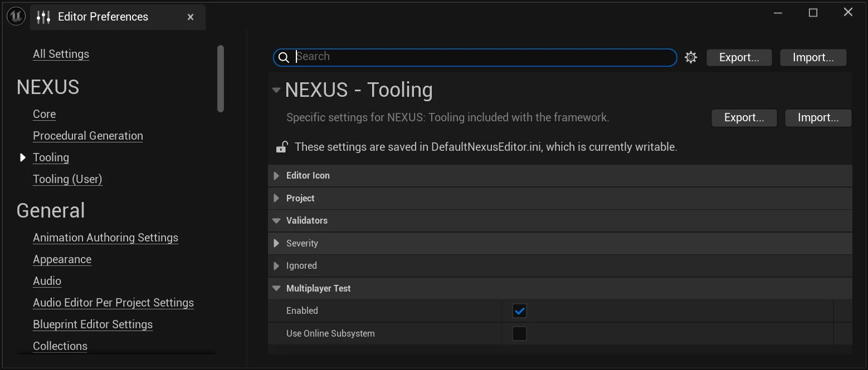Open Appearance settings
Image resolution: width=868 pixels, height=370 pixels.
(62, 259)
